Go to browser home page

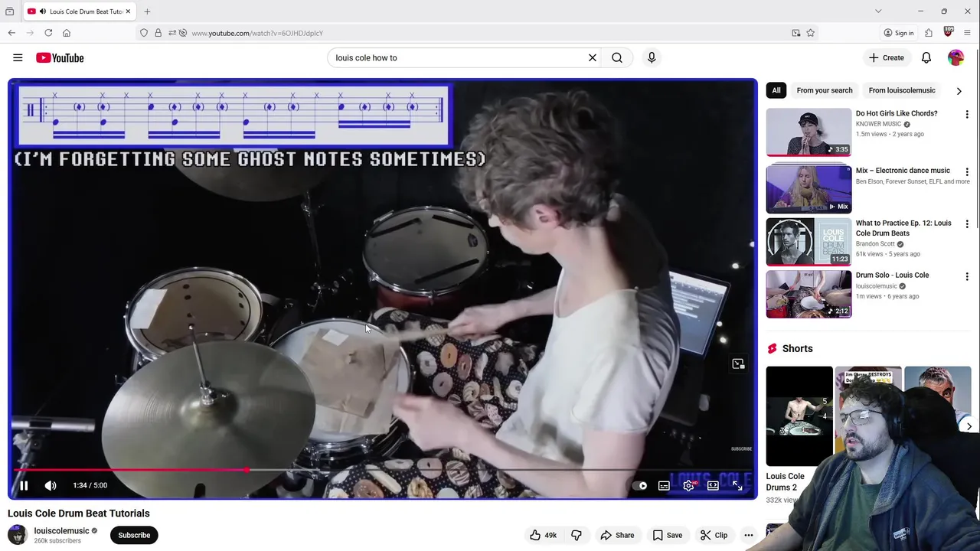67,33
